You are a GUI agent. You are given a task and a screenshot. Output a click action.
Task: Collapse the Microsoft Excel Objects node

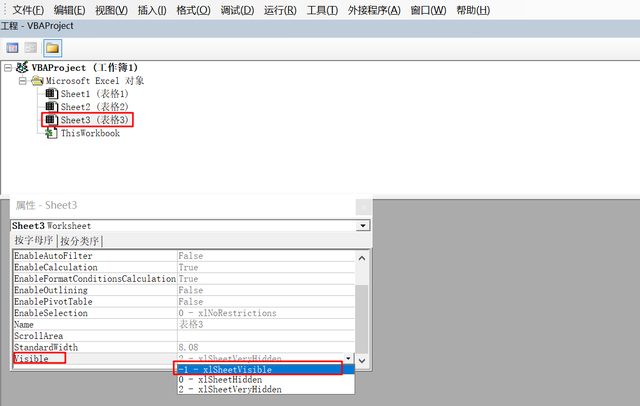(23, 81)
